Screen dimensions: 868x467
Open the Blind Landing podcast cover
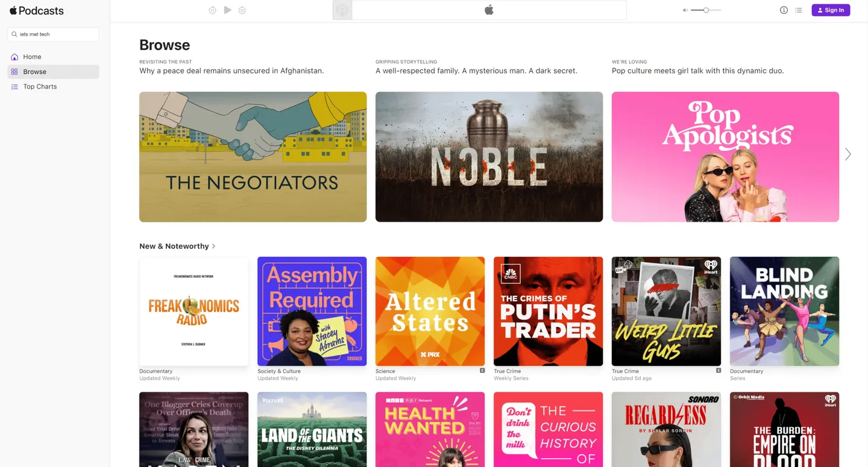[784, 312]
